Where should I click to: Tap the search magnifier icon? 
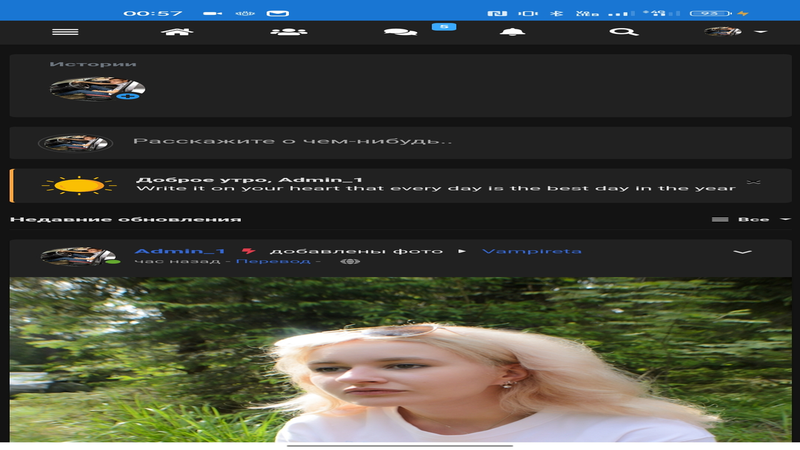pos(623,32)
